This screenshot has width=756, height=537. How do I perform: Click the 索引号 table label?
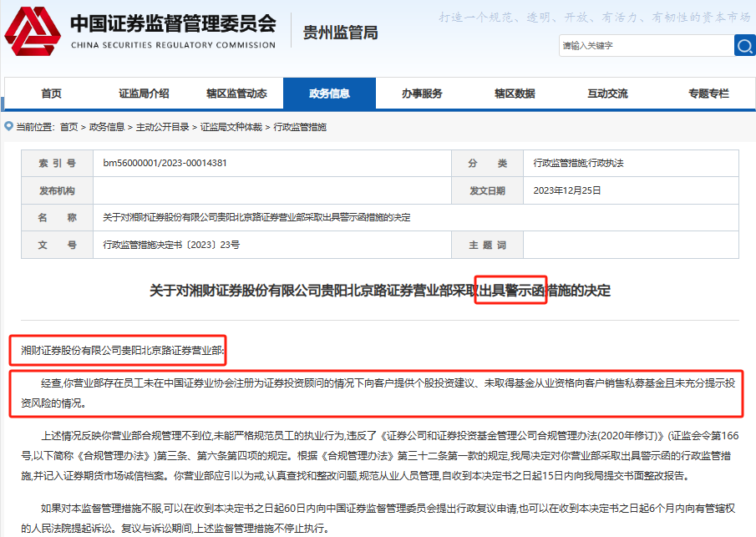pyautogui.click(x=58, y=164)
